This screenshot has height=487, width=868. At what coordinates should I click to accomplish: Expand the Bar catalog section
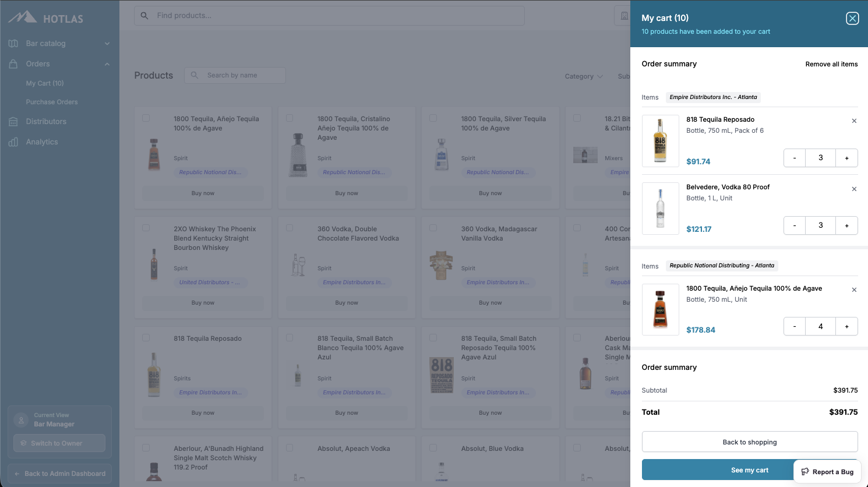coord(107,43)
